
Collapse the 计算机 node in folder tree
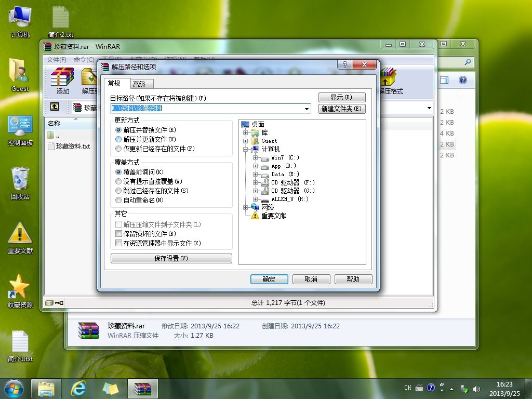(x=245, y=149)
